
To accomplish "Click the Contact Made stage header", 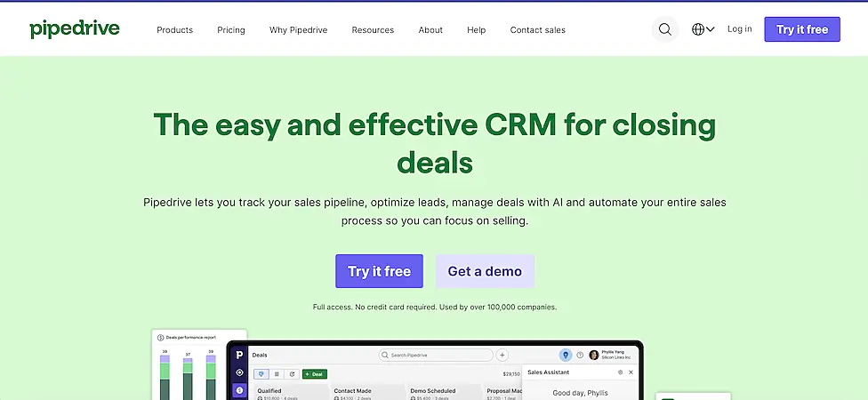I will tap(352, 390).
